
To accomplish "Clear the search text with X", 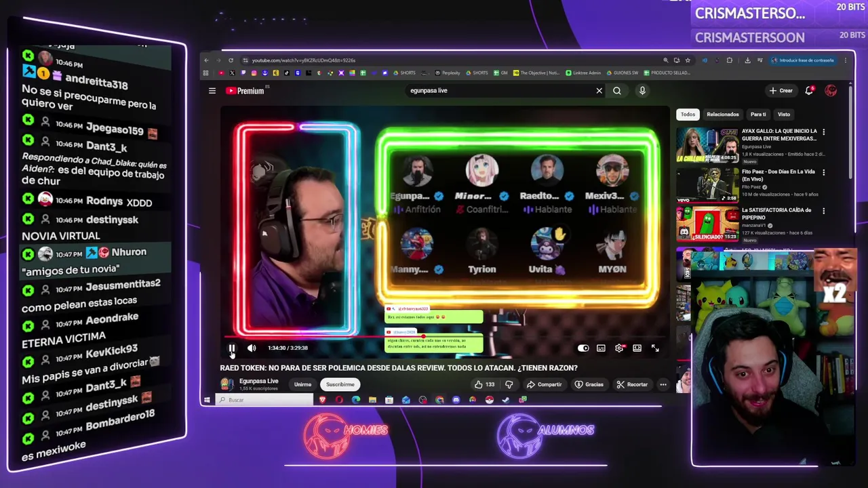I will 599,90.
